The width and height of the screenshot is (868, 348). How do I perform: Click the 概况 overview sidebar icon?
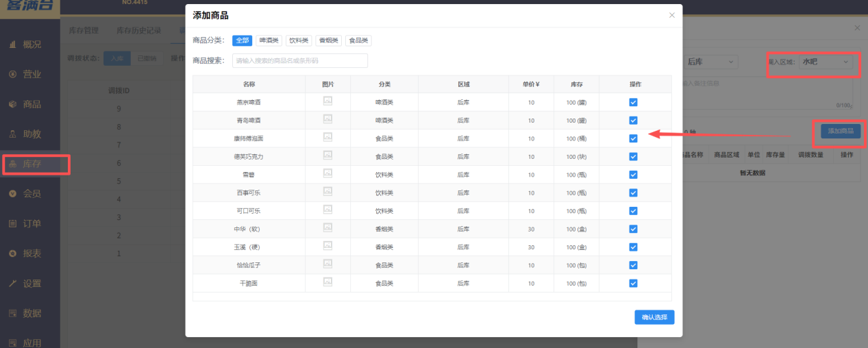[12, 45]
